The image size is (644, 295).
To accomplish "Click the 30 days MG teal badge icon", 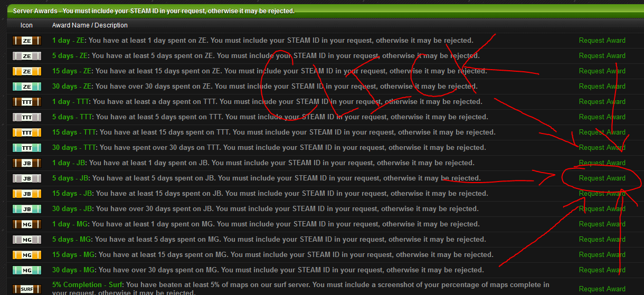I will point(26,270).
